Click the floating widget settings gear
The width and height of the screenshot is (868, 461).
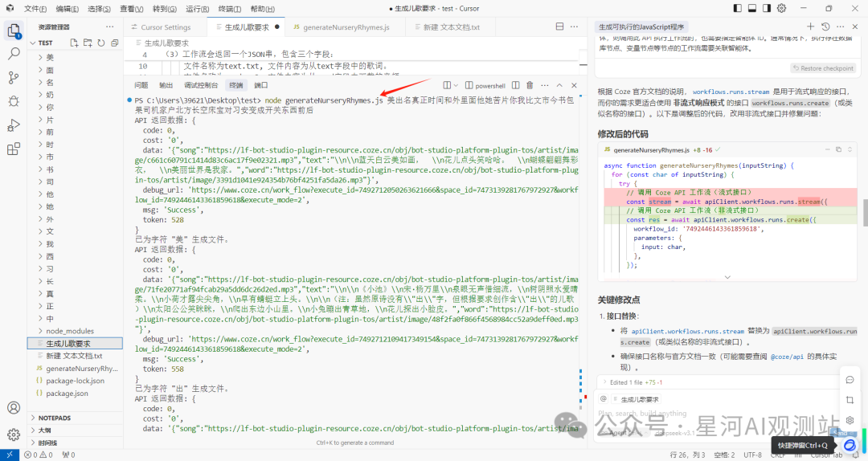tap(850, 420)
